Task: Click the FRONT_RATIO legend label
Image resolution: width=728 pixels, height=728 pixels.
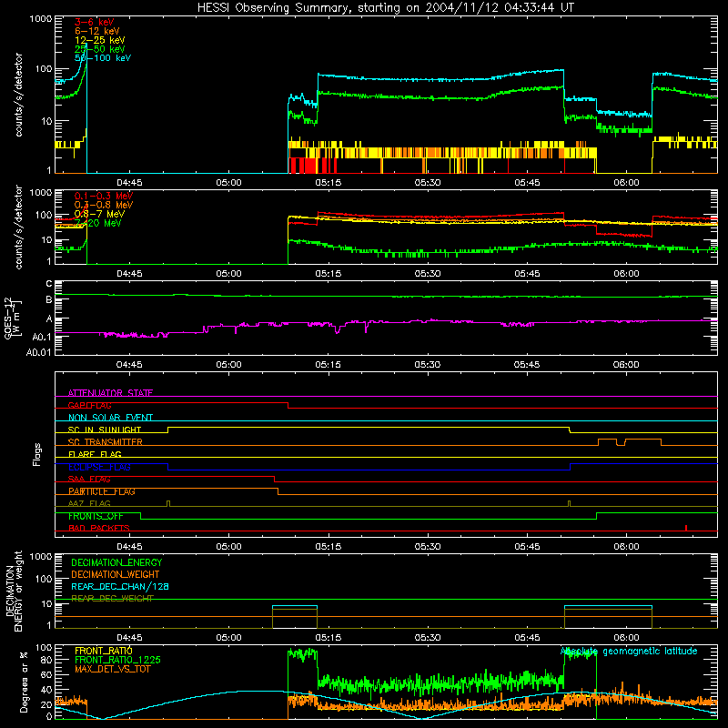Action: (104, 651)
